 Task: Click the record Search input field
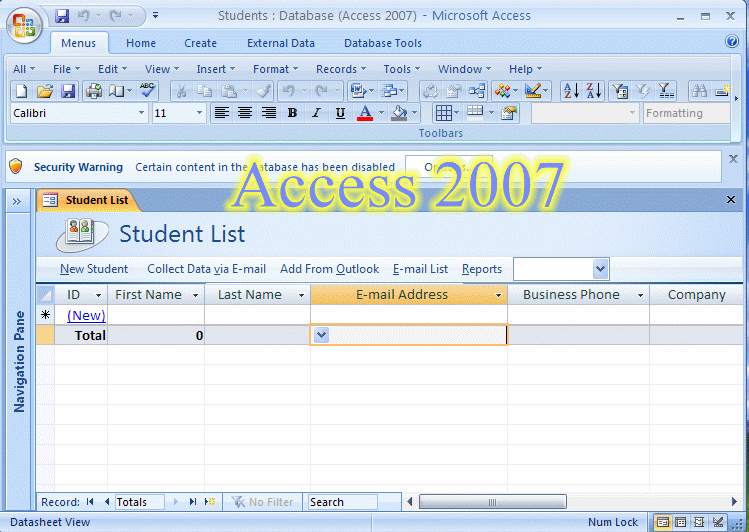click(x=342, y=502)
